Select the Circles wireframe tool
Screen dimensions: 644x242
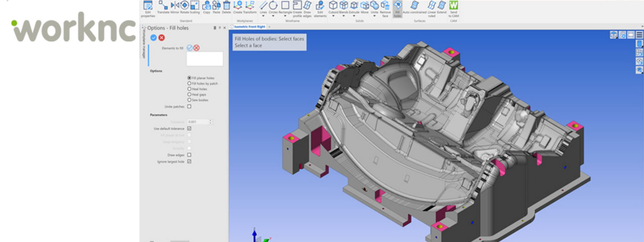pyautogui.click(x=273, y=7)
